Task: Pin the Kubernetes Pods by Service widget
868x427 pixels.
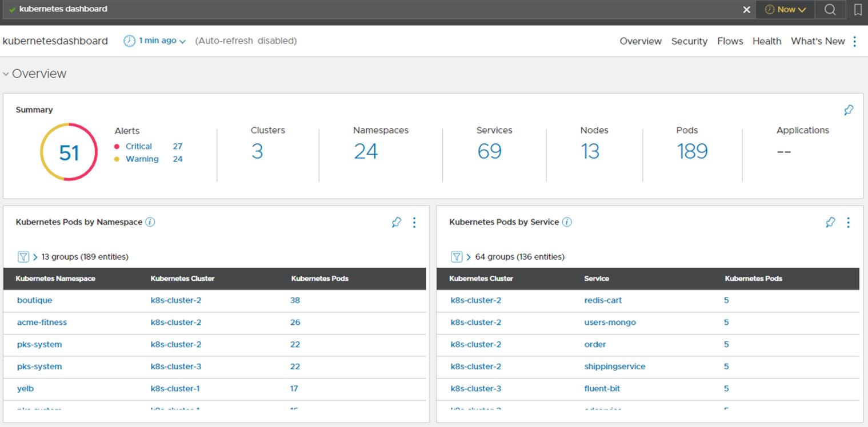Action: point(830,223)
